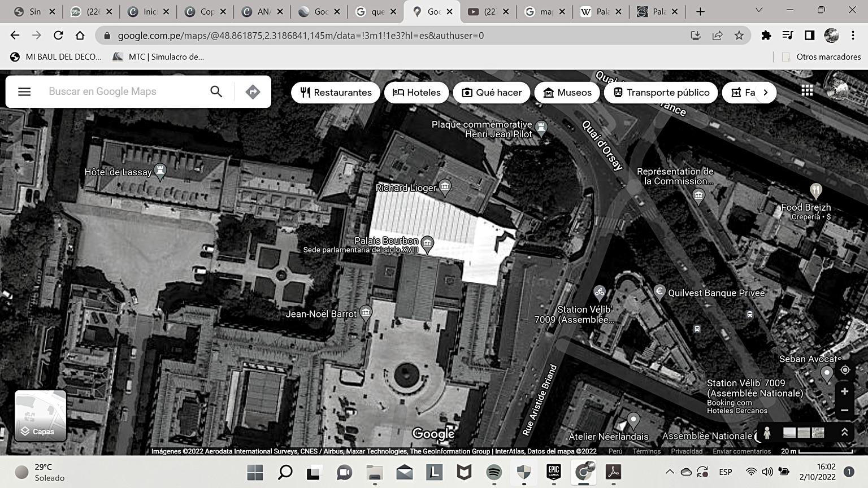Viewport: 868px width, 488px height.
Task: Filter map by Museos
Action: click(567, 93)
